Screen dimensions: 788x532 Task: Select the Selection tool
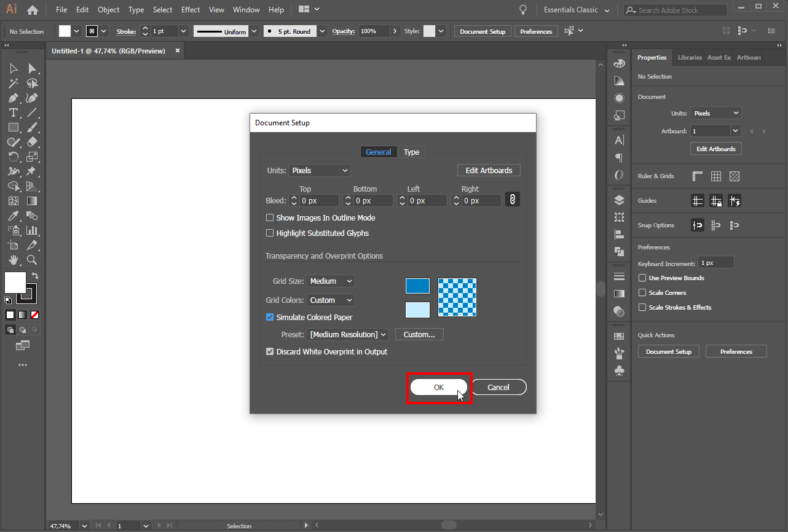[14, 68]
